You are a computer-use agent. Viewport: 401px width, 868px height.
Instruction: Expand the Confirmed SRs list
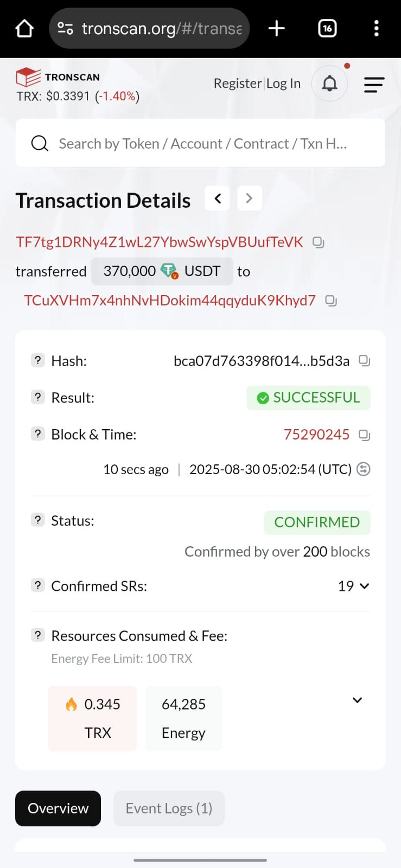[x=364, y=586]
